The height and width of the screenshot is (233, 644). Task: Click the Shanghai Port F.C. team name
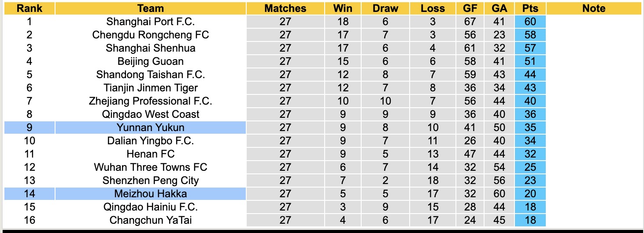(x=150, y=22)
